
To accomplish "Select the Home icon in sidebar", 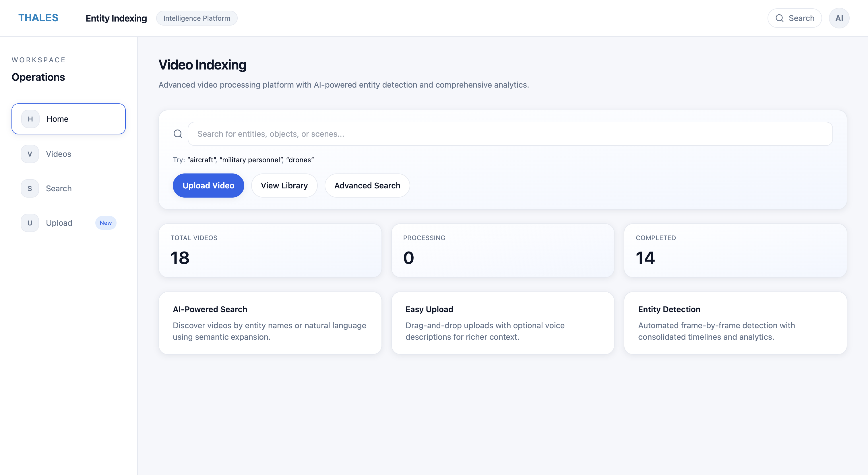I will [x=30, y=119].
